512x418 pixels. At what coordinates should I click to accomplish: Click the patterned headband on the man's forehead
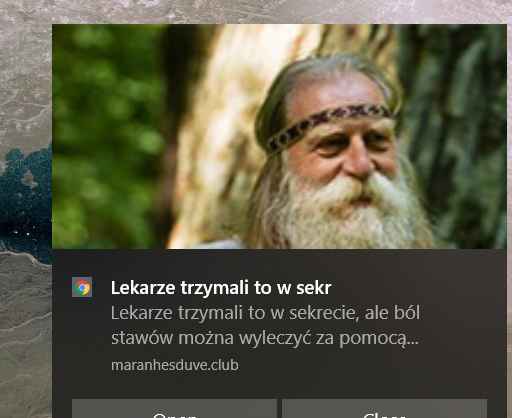pyautogui.click(x=328, y=125)
